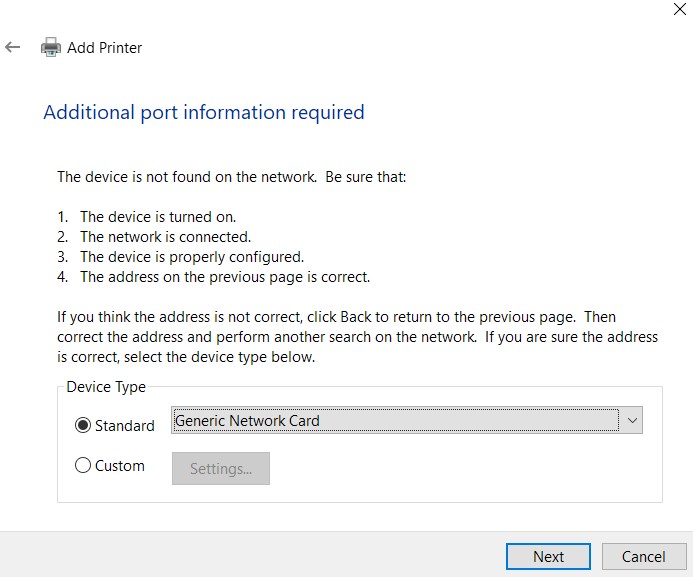Viewport: 693px width, 577px height.
Task: Click 'The device is properly configured' line
Action: pos(192,257)
